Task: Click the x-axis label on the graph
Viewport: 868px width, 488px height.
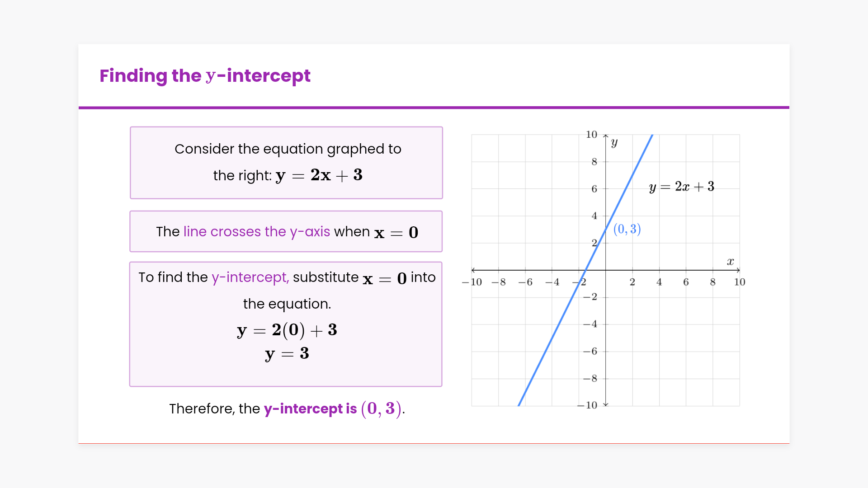Action: point(730,262)
